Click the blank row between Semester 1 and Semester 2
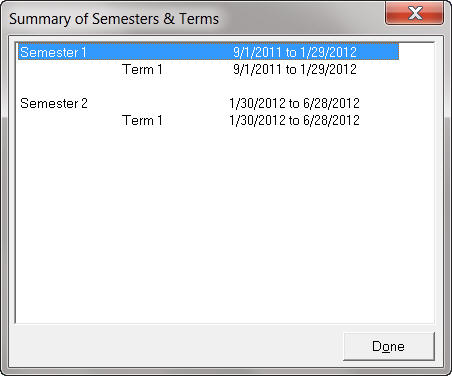The width and height of the screenshot is (452, 376). pos(208,86)
